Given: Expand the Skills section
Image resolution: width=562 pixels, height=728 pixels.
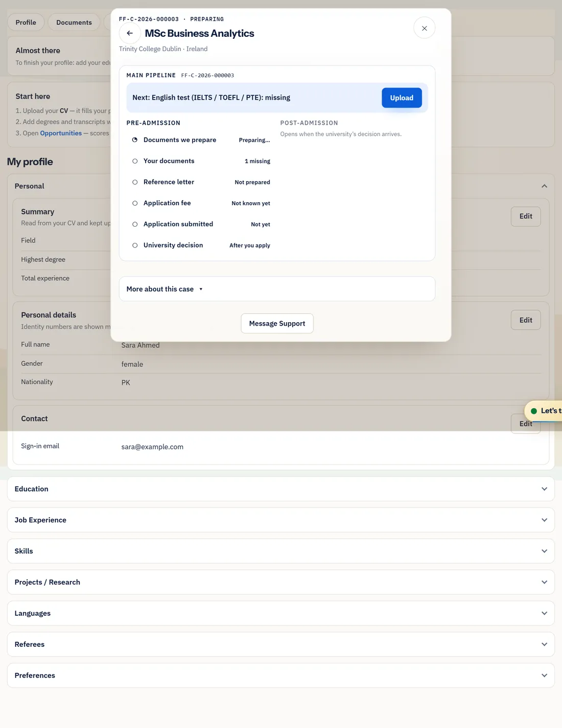Looking at the screenshot, I should pyautogui.click(x=281, y=551).
